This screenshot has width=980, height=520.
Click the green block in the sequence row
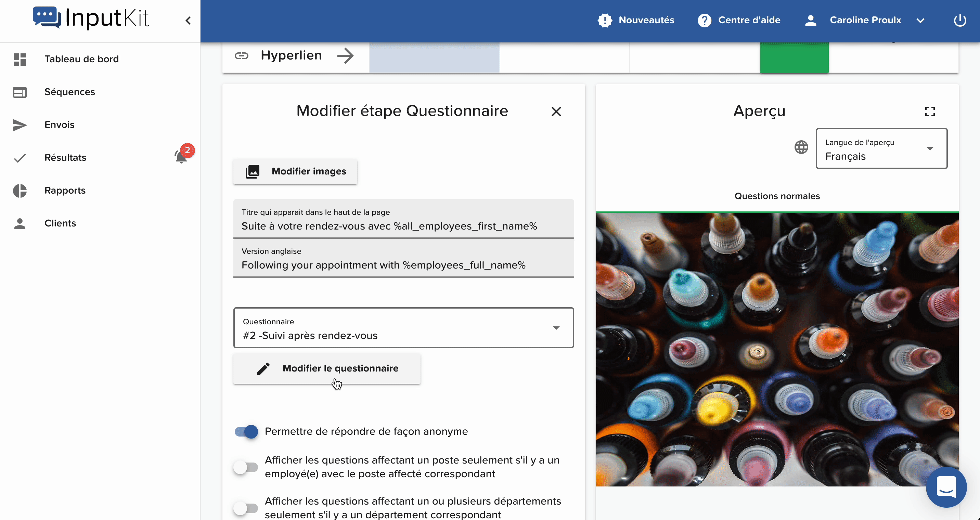pyautogui.click(x=794, y=57)
